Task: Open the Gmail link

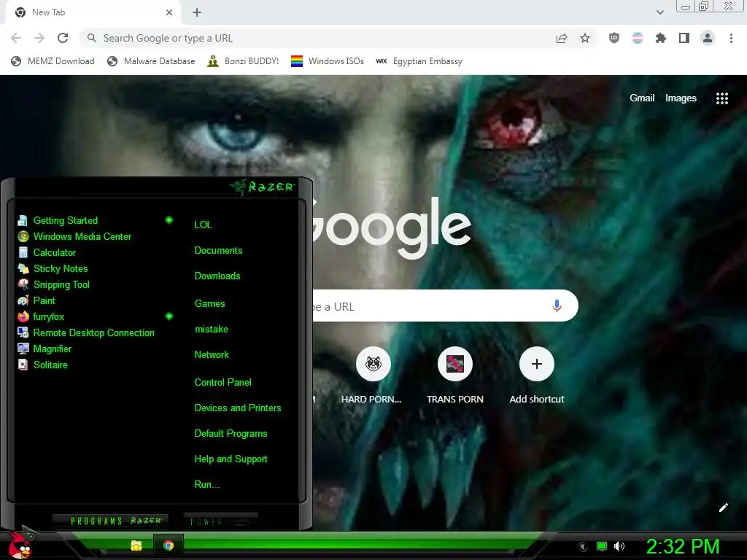Action: [x=642, y=98]
